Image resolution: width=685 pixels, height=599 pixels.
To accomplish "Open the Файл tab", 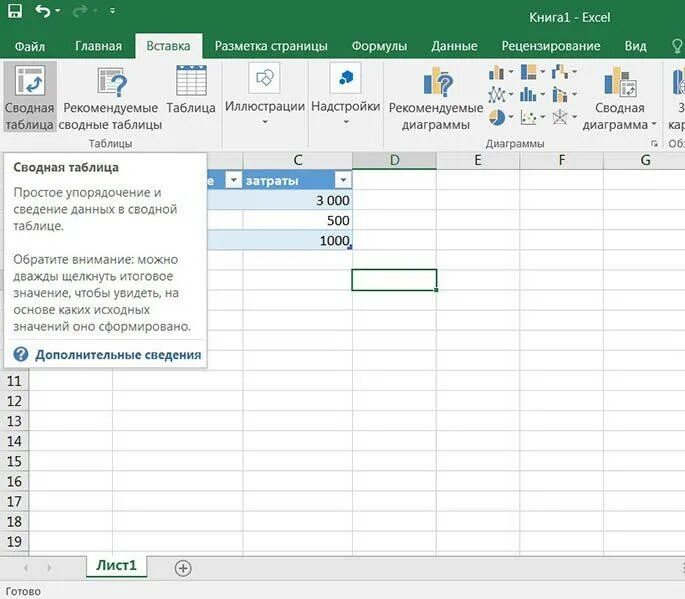I will (x=30, y=46).
